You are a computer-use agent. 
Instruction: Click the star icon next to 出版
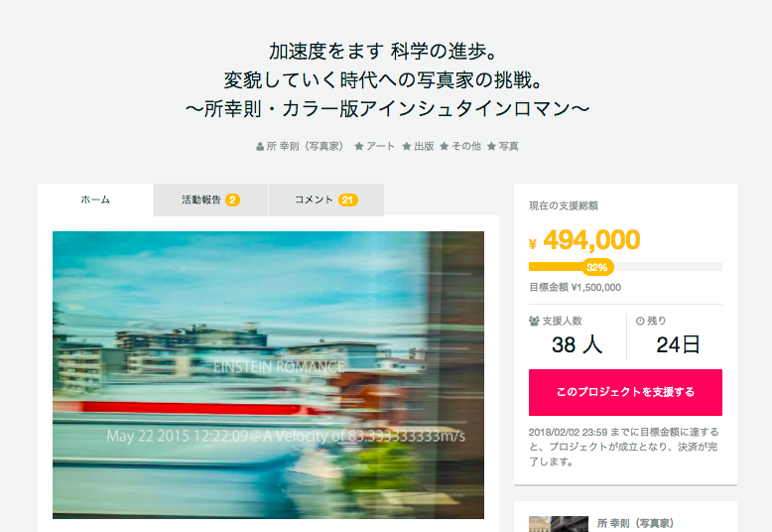(x=407, y=146)
